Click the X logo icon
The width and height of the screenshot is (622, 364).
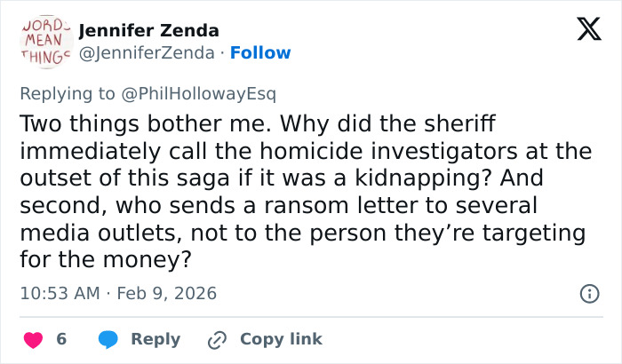click(583, 30)
